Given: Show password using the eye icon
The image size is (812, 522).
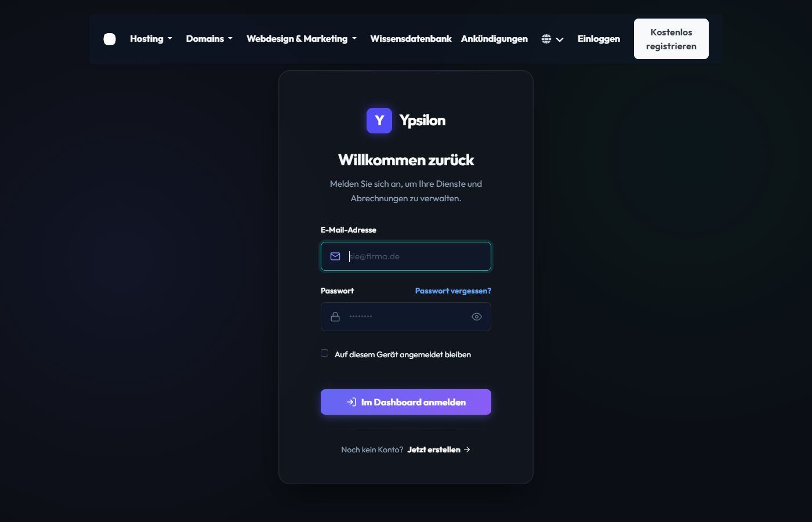Looking at the screenshot, I should (x=477, y=317).
